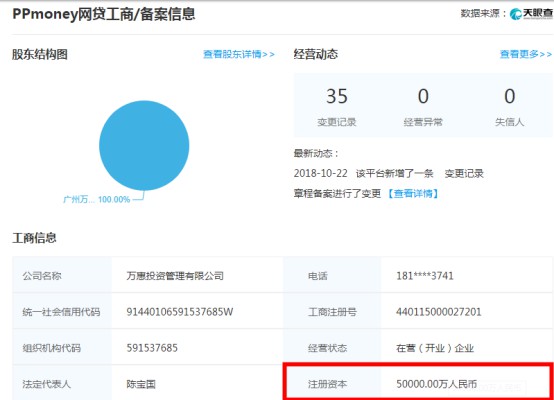Click the 公司名称 label cell
554x400 pixels.
[x=62, y=276]
